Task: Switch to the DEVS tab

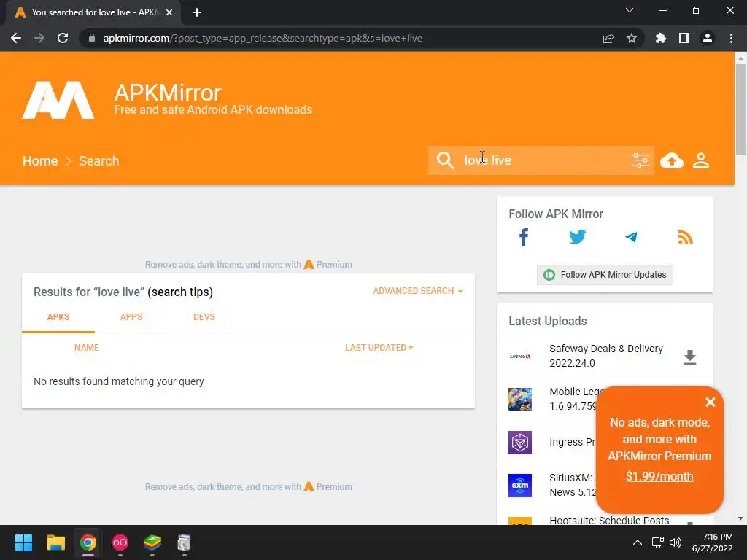Action: pyautogui.click(x=204, y=317)
